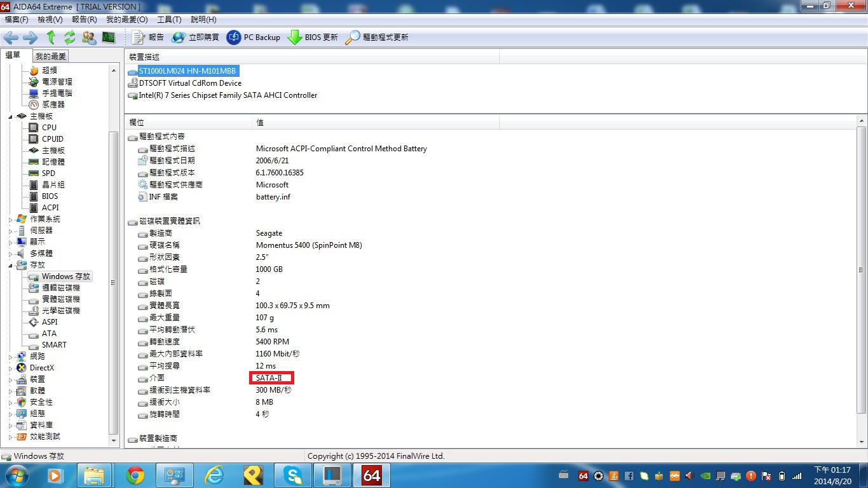Screen dimensions: 868x488
Task: Collapse the 存放 storage node
Action: pyautogui.click(x=10, y=265)
